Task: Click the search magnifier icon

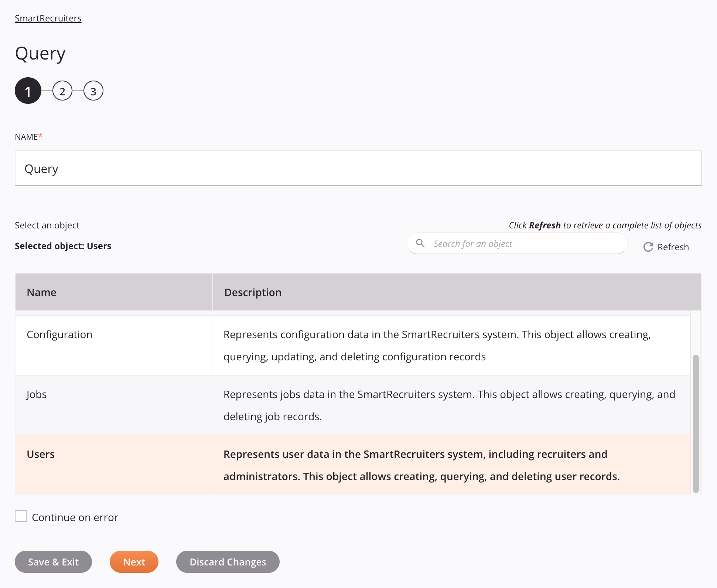Action: pos(420,243)
